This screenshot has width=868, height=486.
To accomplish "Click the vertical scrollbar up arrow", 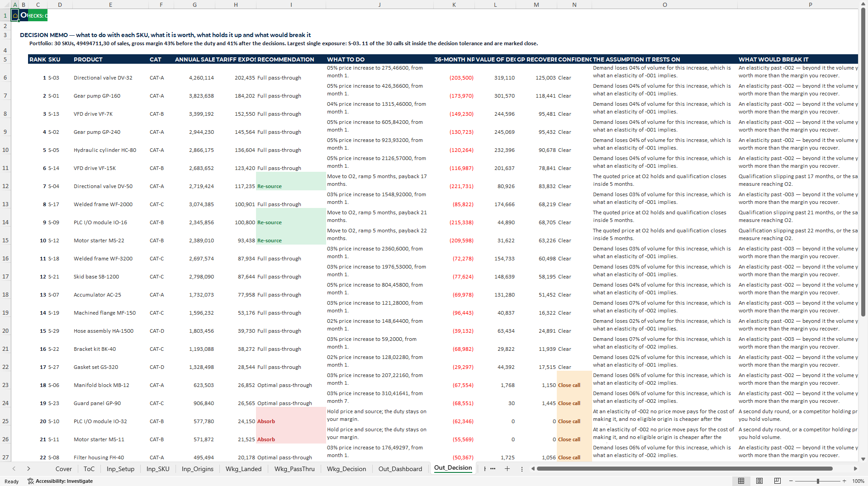I will [x=863, y=4].
